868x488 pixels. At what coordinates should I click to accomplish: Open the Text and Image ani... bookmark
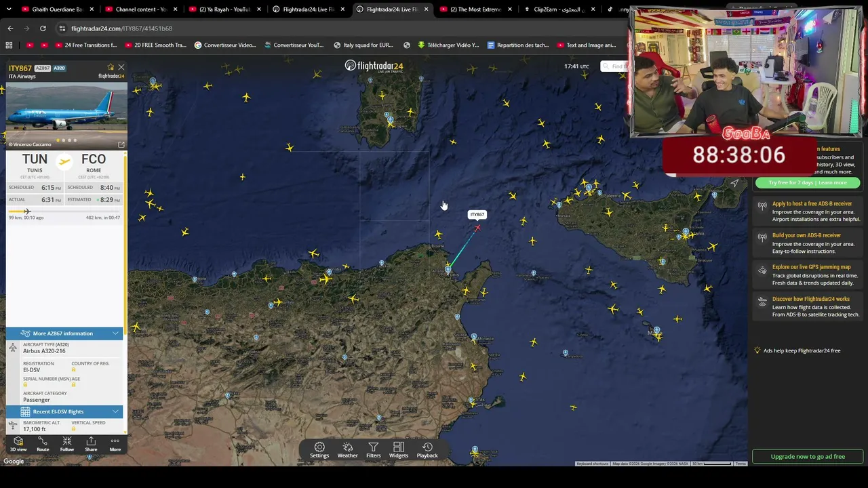tap(587, 45)
